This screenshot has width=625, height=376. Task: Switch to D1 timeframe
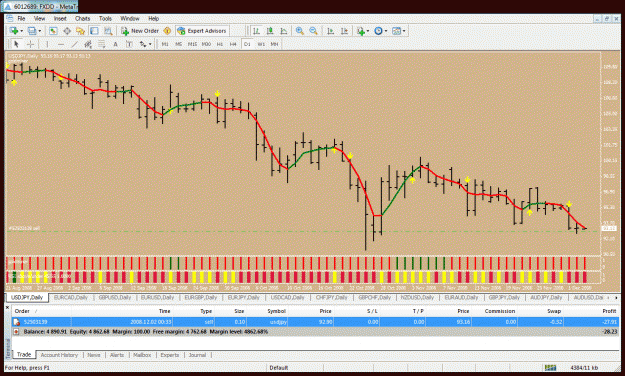(x=247, y=44)
